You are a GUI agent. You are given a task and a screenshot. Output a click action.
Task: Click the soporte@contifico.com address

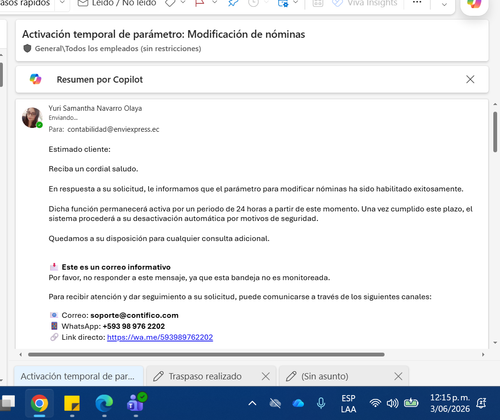[x=134, y=315]
